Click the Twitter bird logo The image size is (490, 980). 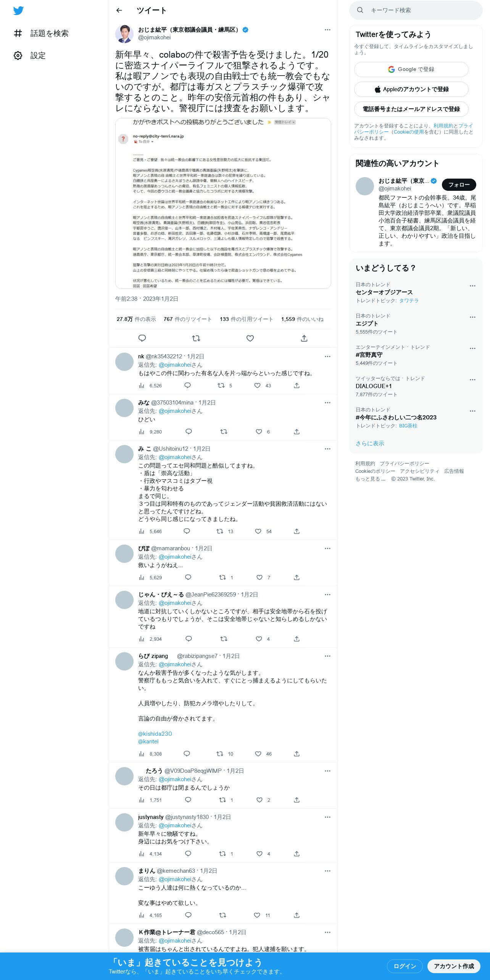coord(18,11)
